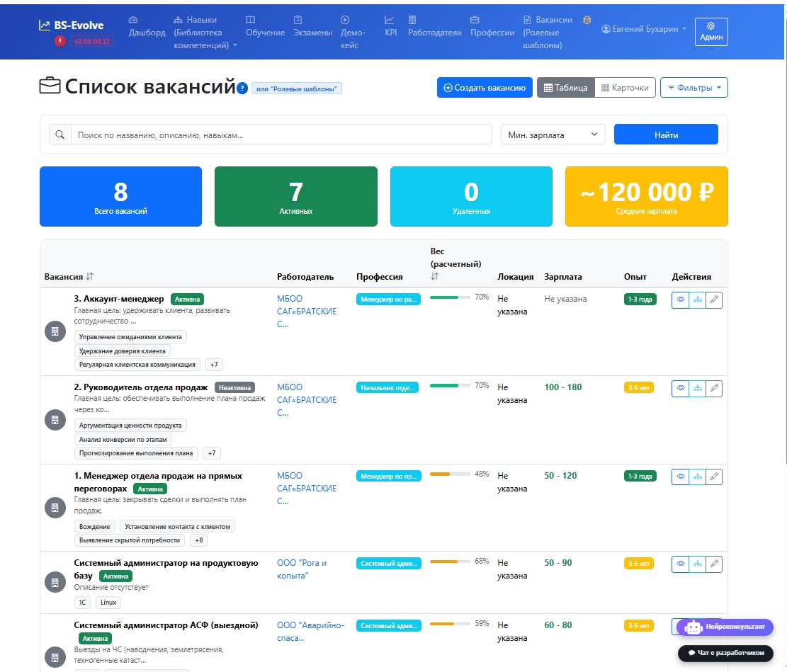Click the Менеджер по ра... profession badge
787x672 pixels.
pos(388,299)
